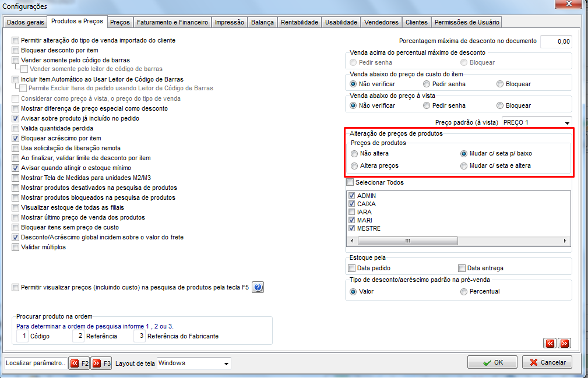Viewport: 588px width, 378px height.
Task: Click the Referência search order field
Action: [78, 336]
